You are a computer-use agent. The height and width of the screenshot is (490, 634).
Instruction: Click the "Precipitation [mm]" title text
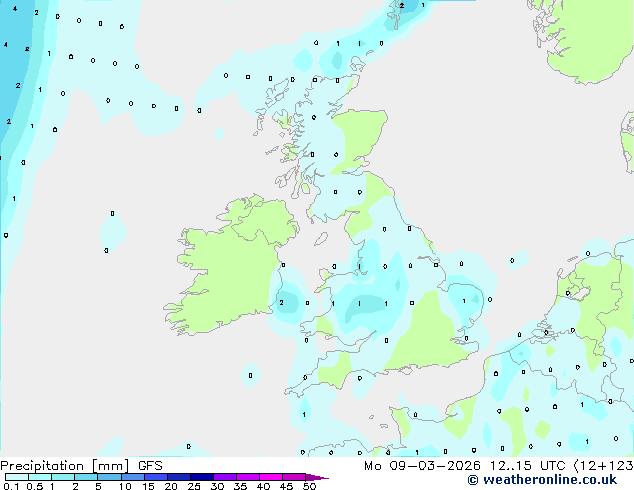point(65,466)
